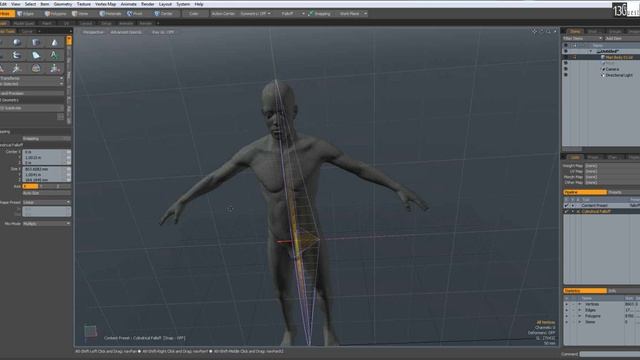Screen dimensions: 640x360
Task: Select Cylindrical Falloff row in tool pipe
Action: (602, 211)
